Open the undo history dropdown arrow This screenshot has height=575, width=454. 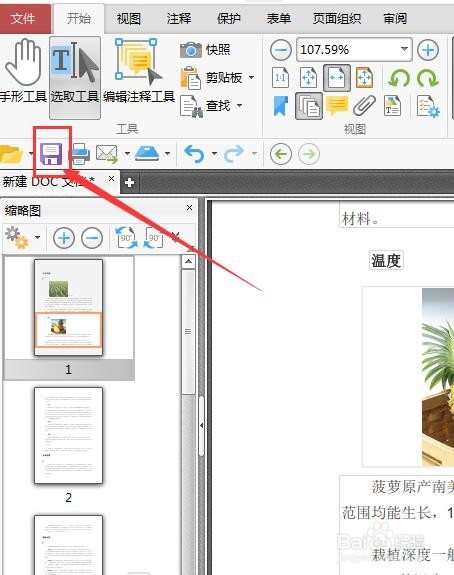click(x=214, y=153)
